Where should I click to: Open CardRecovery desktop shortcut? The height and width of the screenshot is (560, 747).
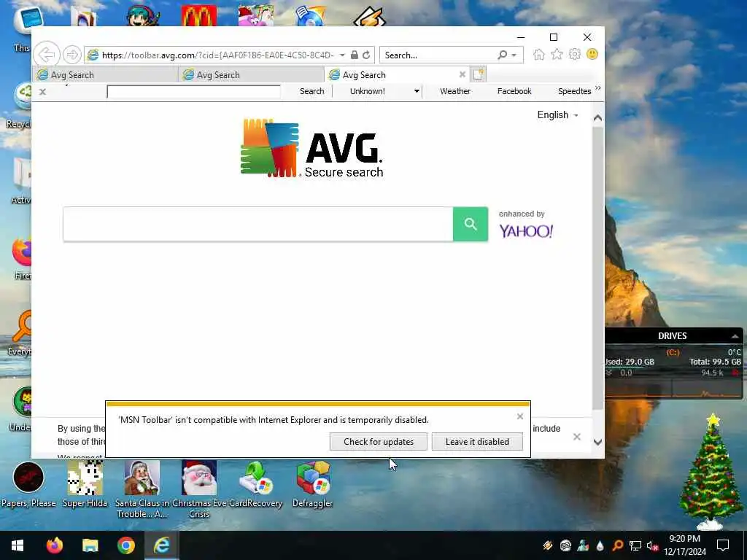(256, 485)
